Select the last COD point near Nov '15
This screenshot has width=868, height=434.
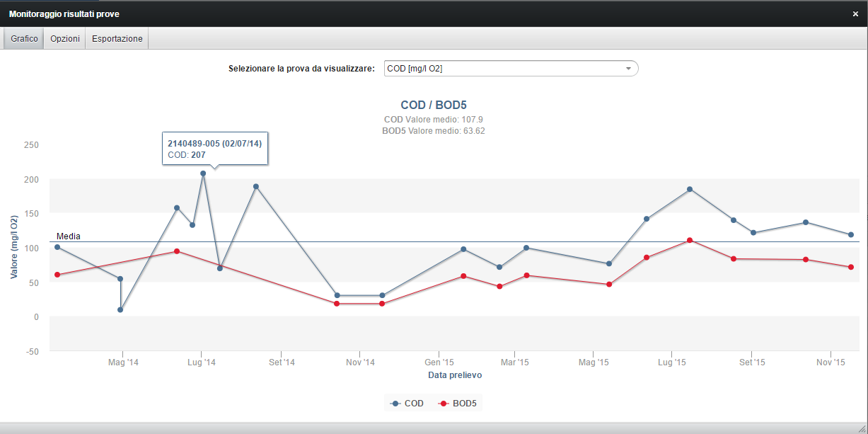(851, 234)
